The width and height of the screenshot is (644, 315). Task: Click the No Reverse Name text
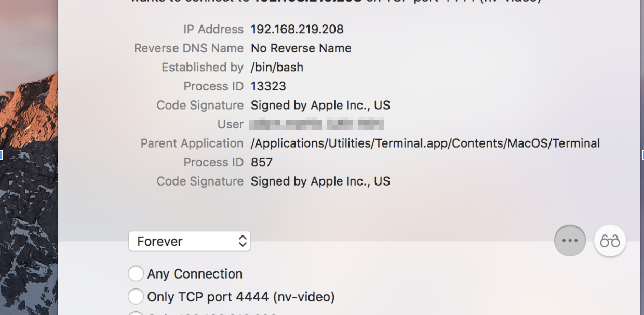coord(301,48)
